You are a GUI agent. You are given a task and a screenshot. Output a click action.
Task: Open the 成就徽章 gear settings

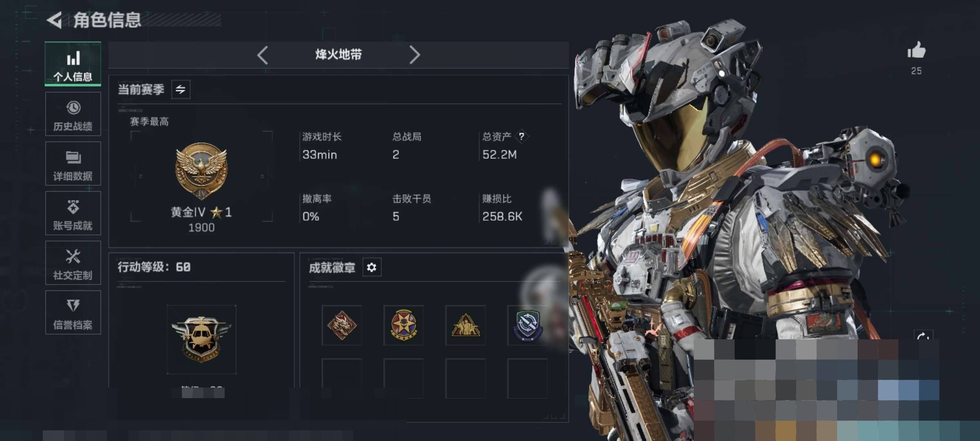pos(372,267)
